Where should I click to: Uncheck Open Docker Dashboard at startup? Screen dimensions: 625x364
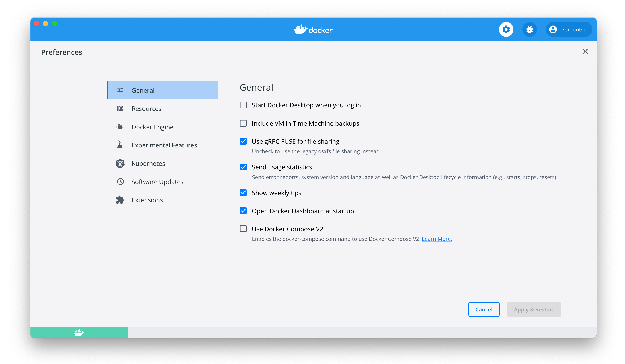click(243, 211)
